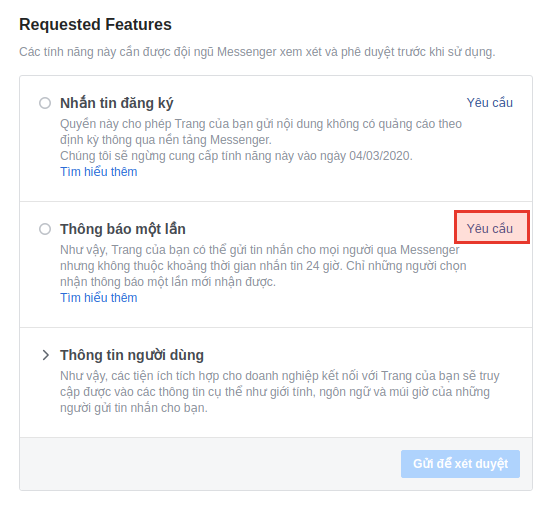Image resolution: width=549 pixels, height=507 pixels.
Task: Click the business integration description paragraph
Action: pos(280,392)
